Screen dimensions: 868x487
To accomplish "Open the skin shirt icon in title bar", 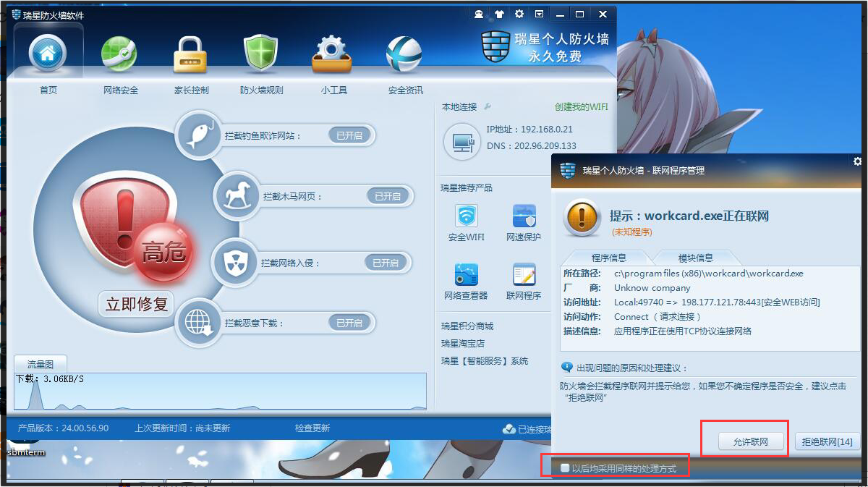I will coord(499,14).
